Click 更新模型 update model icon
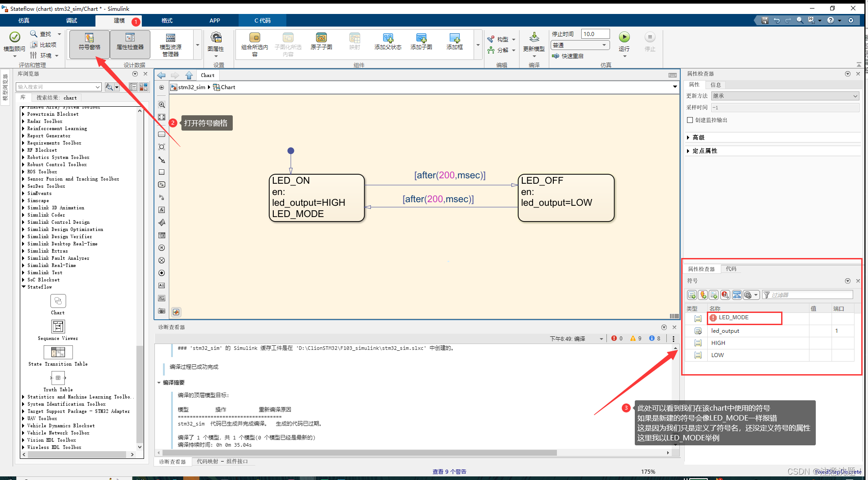868x480 pixels. [x=534, y=41]
